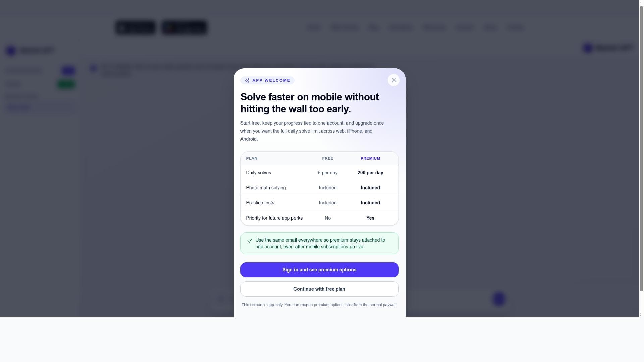
Task: Click the "Yes" value under Premium
Action: tap(370, 218)
